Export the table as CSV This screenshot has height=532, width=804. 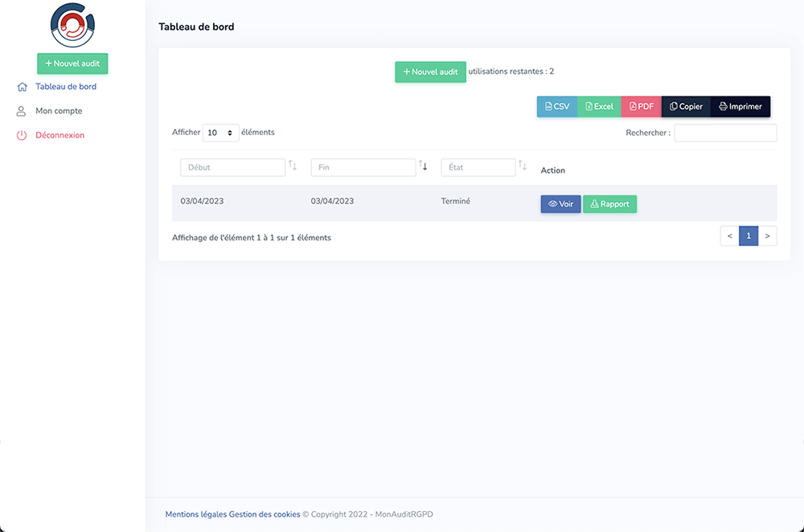click(556, 107)
